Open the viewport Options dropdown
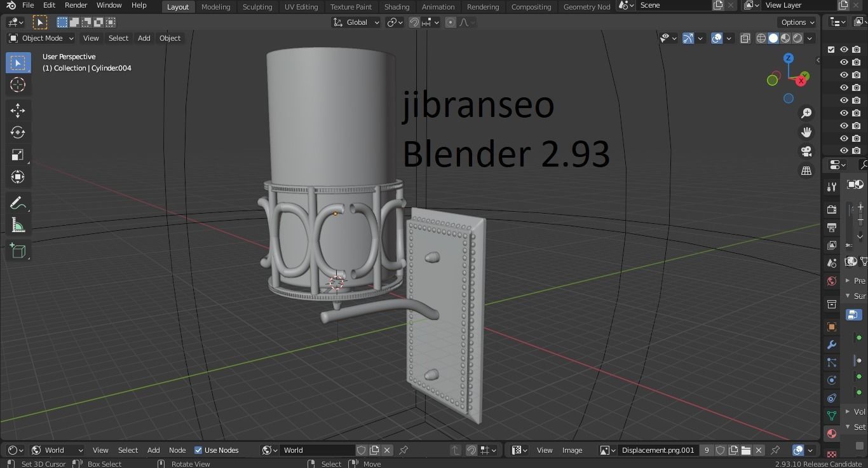868x468 pixels. pos(798,22)
